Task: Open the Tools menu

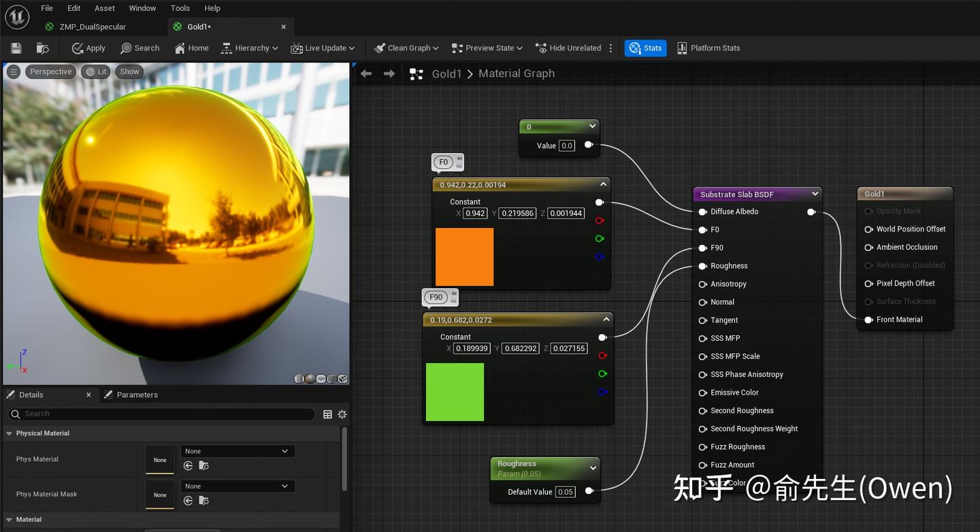Action: pyautogui.click(x=180, y=8)
